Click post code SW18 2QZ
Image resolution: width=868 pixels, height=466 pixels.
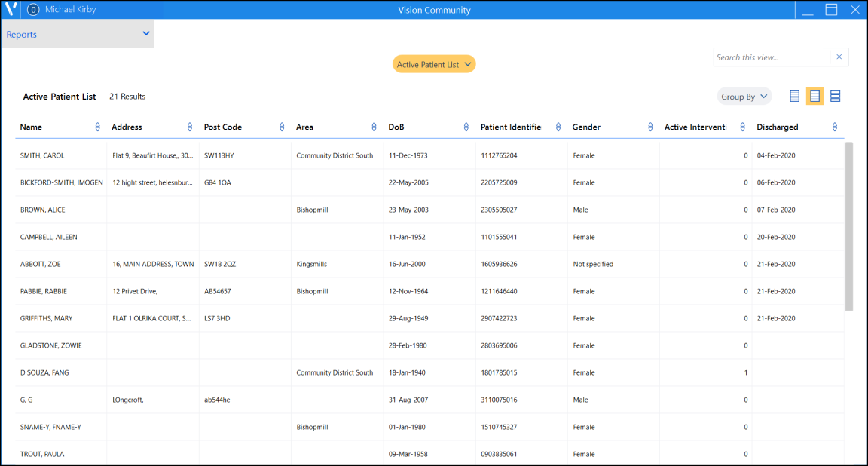pos(220,265)
